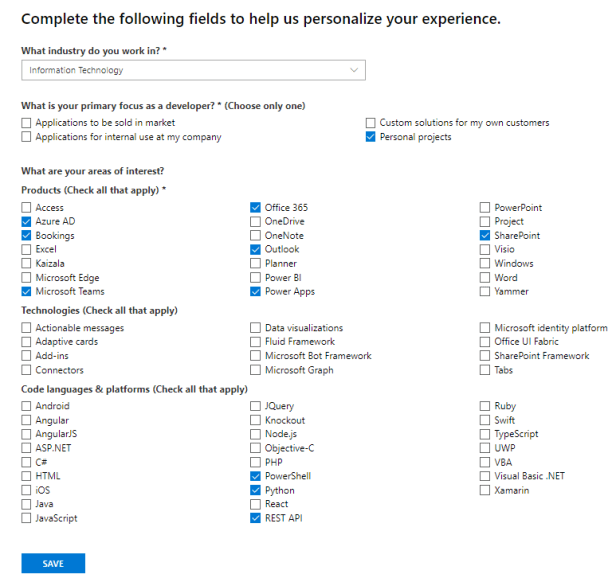
Task: Check the Yammer product checkbox
Action: 486,292
